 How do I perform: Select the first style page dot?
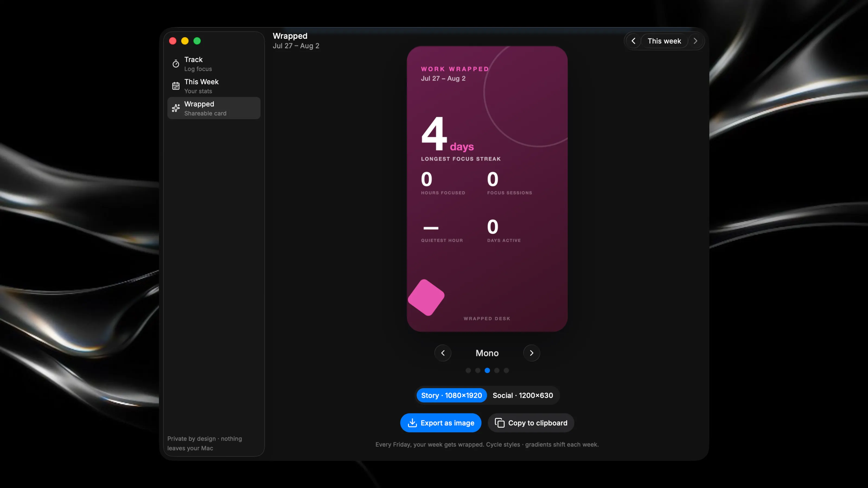(x=468, y=370)
